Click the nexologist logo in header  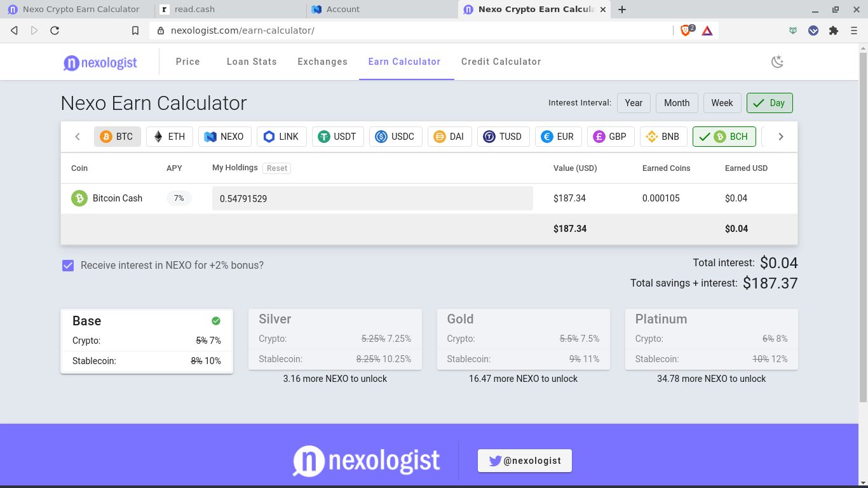pos(100,62)
